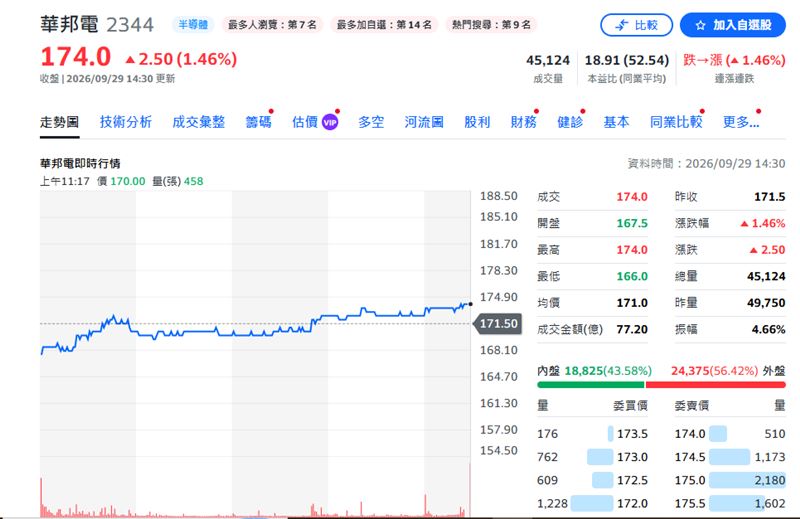Click the 跌→漲 連漲連跌 indicator
Screen dimensions: 800x519
point(734,60)
